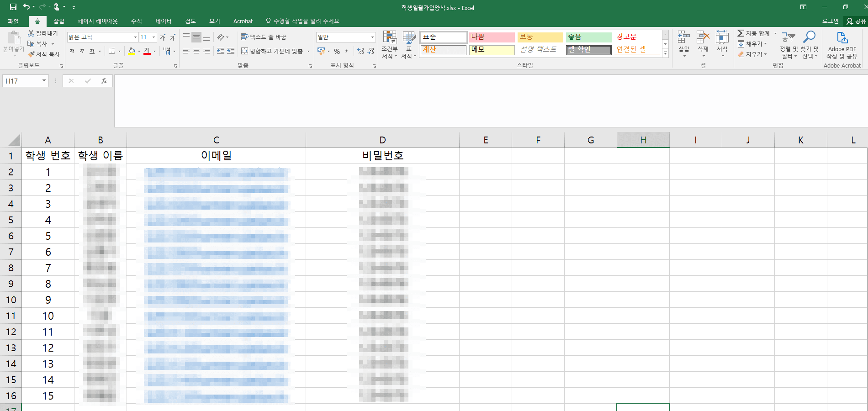868x411 pixels.
Task: Undo the last action
Action: 26,7
